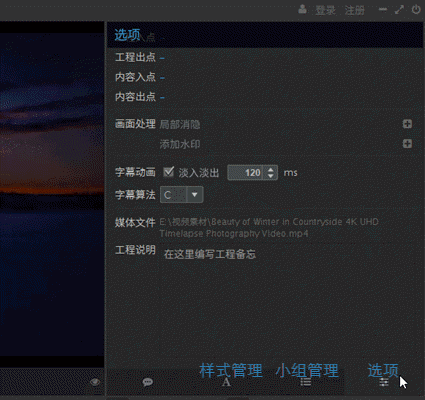The width and height of the screenshot is (425, 400).
Task: Open 小组管理 group list icon
Action: (x=305, y=382)
